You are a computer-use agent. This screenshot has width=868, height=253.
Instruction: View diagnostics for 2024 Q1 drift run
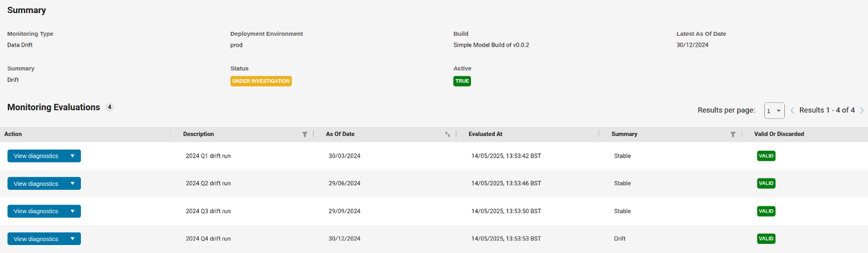pos(36,156)
